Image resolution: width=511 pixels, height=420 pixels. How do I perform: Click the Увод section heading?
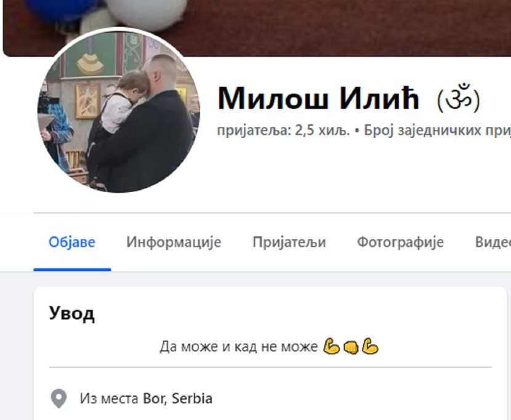72,313
